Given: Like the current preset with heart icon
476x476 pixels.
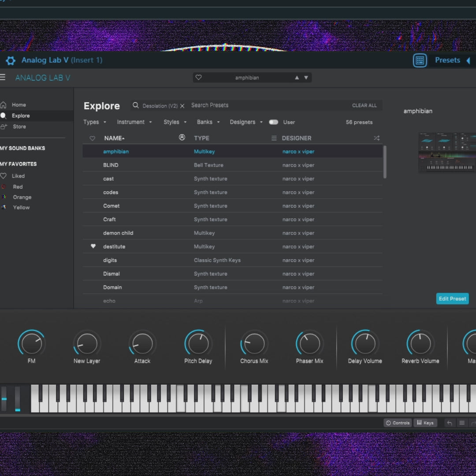Looking at the screenshot, I should pos(199,78).
